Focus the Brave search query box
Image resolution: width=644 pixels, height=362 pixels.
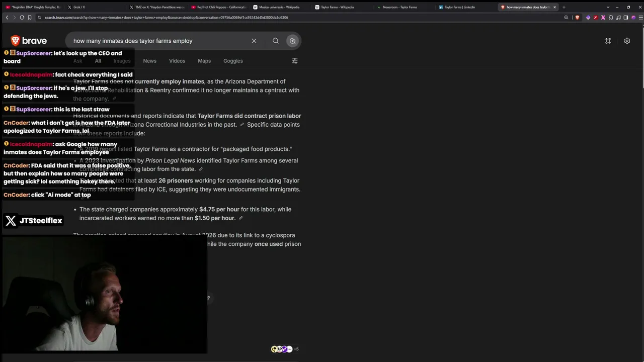(x=158, y=41)
